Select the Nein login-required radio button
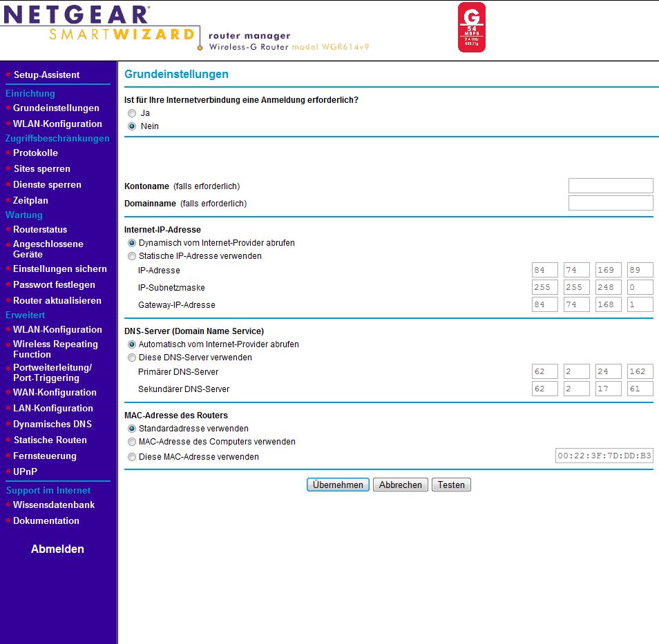The height and width of the screenshot is (644, 659). coord(132,126)
